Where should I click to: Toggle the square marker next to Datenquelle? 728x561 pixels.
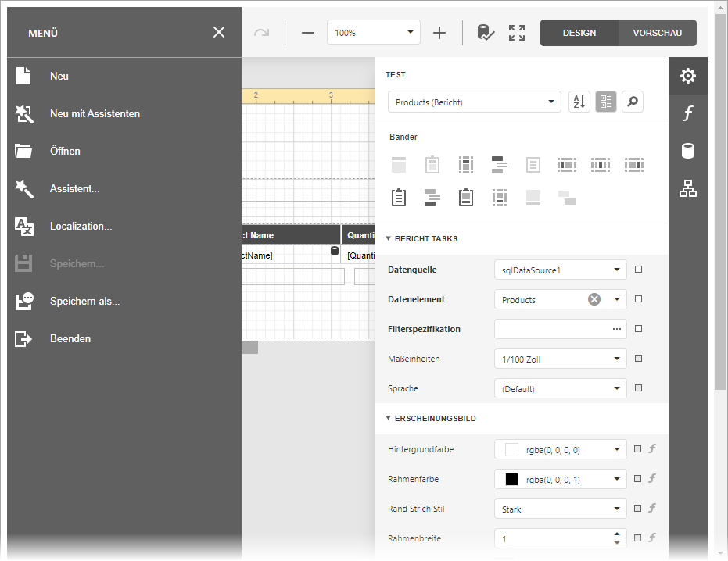click(x=638, y=270)
